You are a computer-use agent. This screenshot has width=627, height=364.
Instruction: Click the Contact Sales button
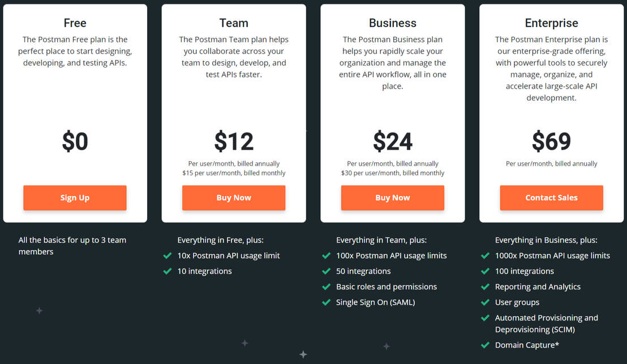[x=551, y=198]
